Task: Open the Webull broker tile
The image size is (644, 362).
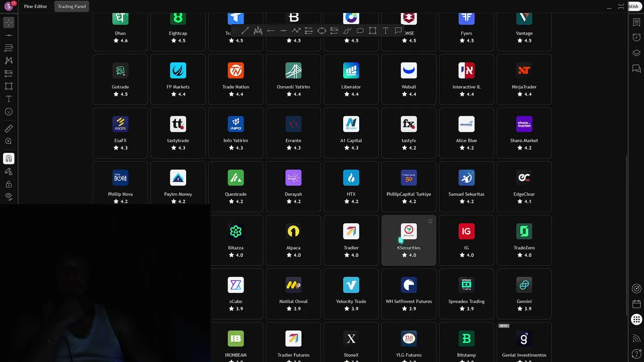Action: tap(409, 79)
